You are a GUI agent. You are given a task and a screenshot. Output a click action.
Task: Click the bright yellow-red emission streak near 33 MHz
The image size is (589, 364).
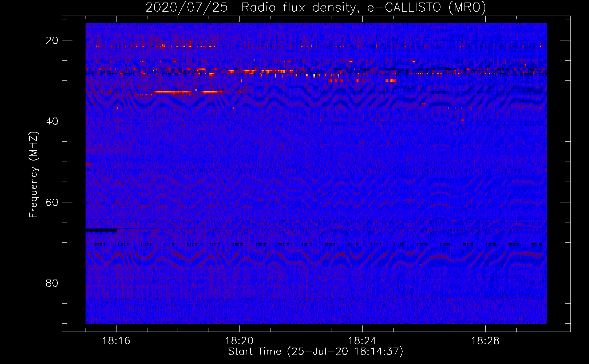189,92
